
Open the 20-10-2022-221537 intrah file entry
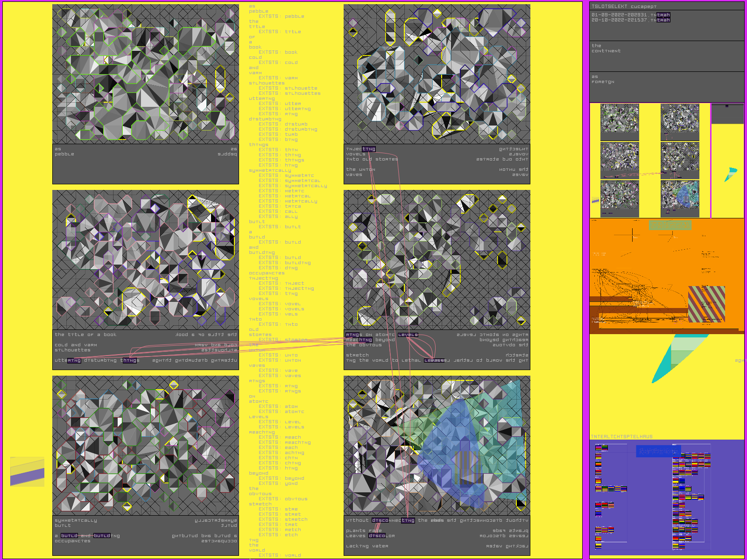tap(630, 20)
